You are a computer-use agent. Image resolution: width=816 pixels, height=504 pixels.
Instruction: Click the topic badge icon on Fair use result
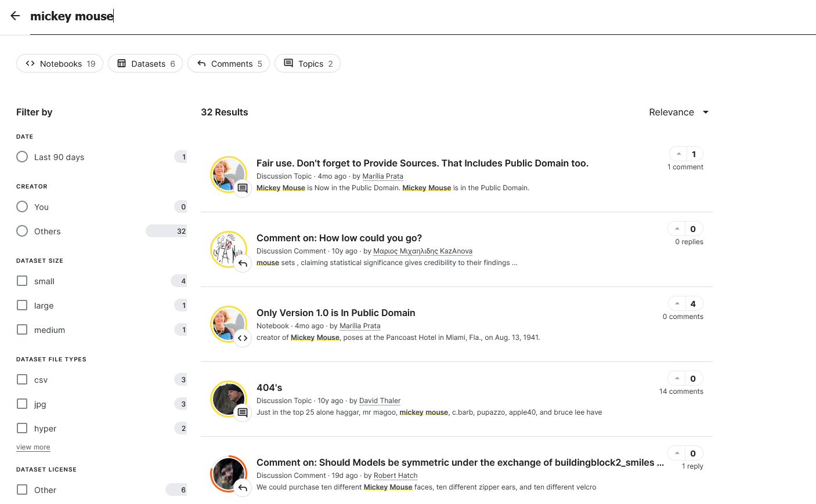pyautogui.click(x=243, y=188)
